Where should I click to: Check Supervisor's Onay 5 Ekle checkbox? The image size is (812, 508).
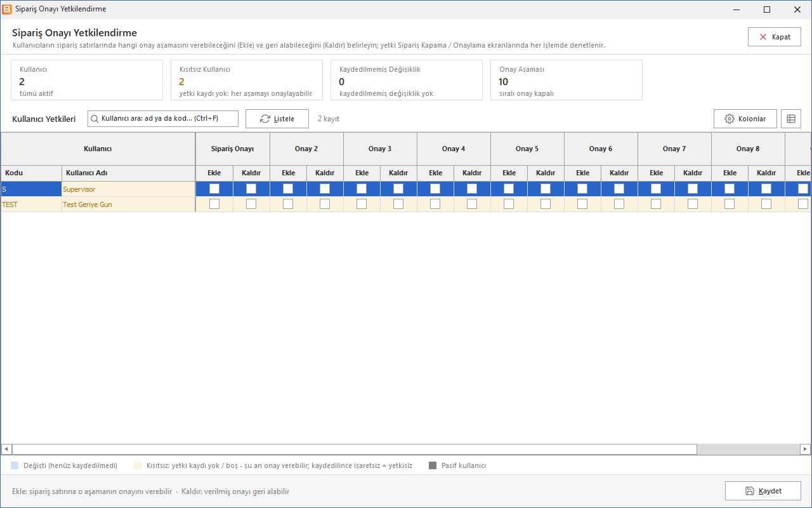509,189
